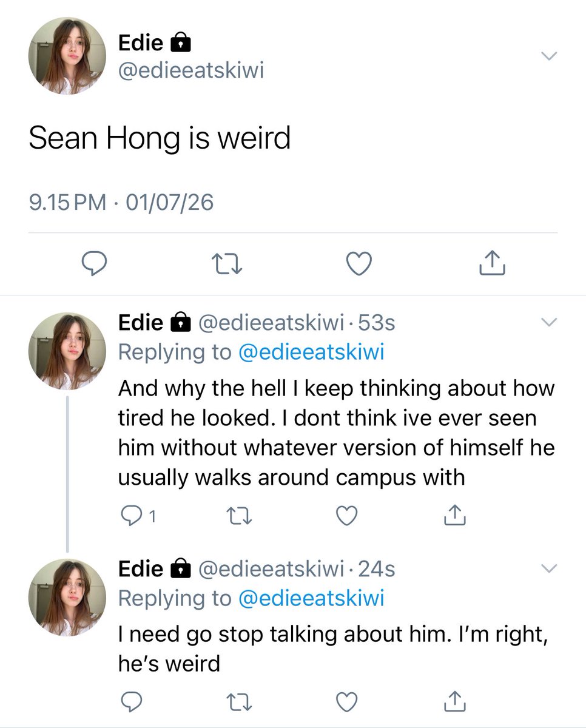Open the @edieeatskiwi handle under main tweet name

(x=192, y=72)
